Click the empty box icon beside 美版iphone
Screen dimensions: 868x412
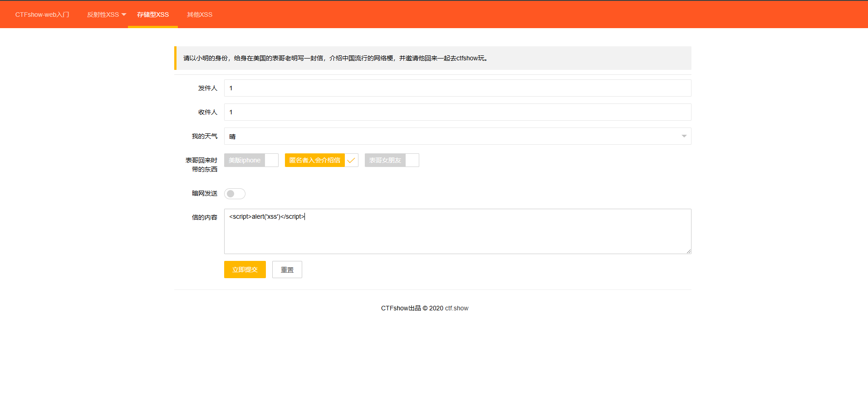(271, 160)
